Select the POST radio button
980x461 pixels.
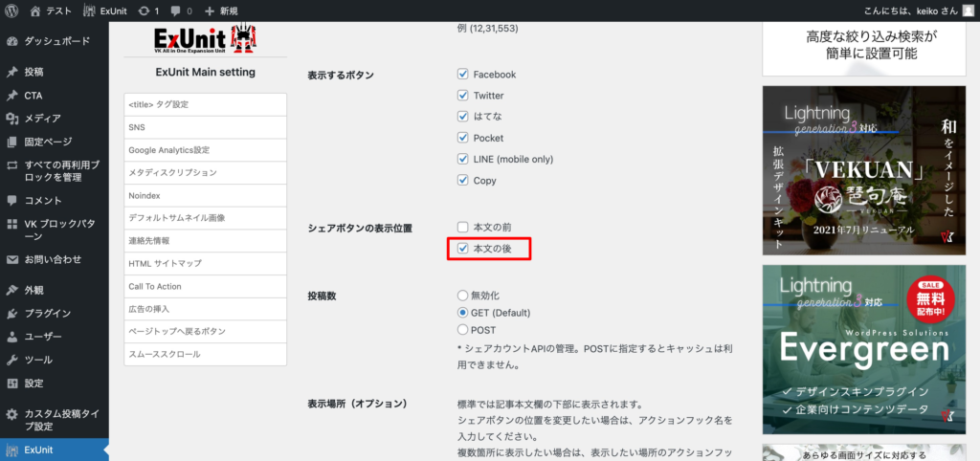[463, 329]
